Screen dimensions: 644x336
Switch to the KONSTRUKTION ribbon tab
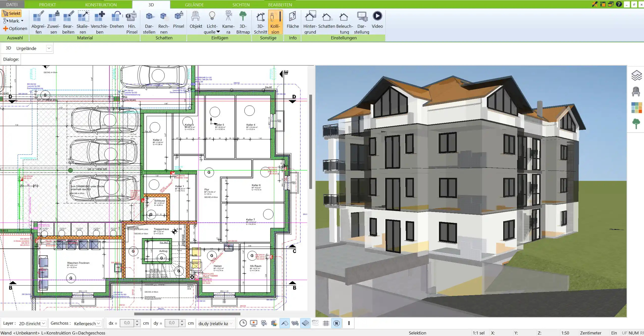[101, 5]
